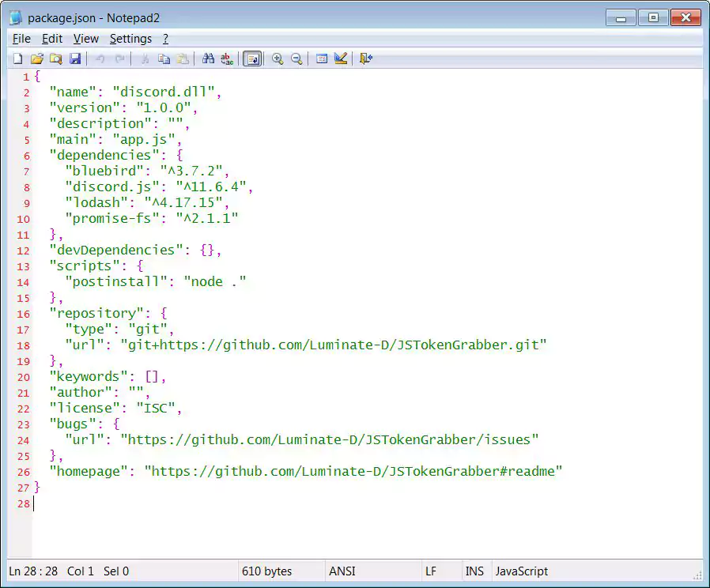
Task: Click the "postinstall" script key
Action: tap(116, 281)
